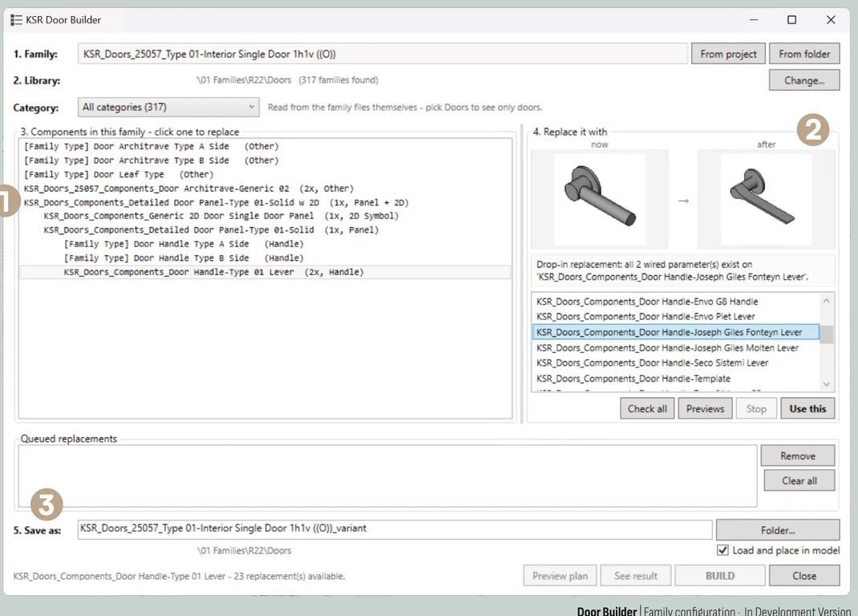This screenshot has width=858, height=616.
Task: Click the replacement list scrollbar thumb
Action: tap(826, 334)
